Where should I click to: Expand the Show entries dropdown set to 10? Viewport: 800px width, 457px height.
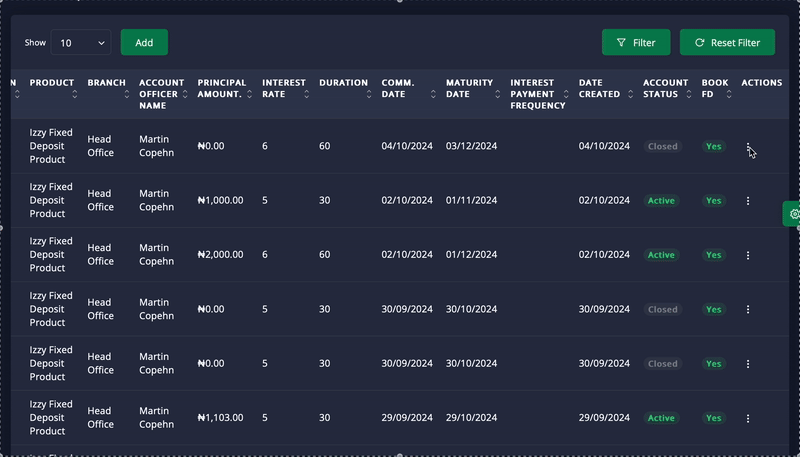pos(80,43)
